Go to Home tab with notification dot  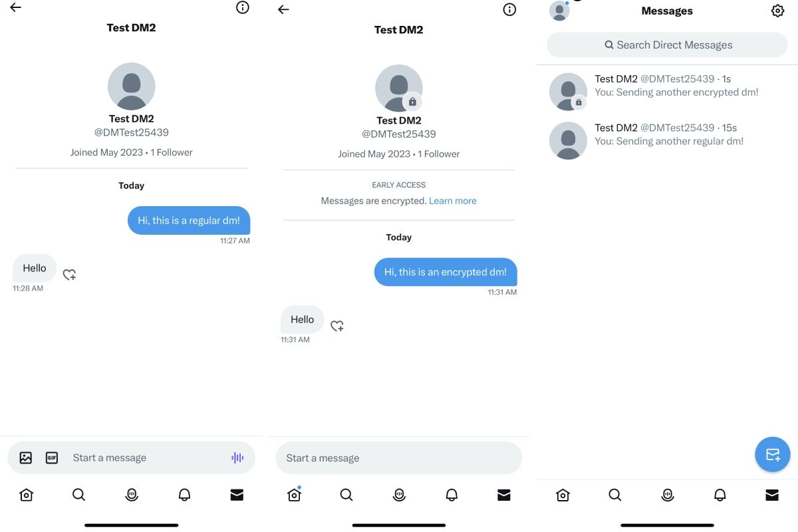(294, 494)
